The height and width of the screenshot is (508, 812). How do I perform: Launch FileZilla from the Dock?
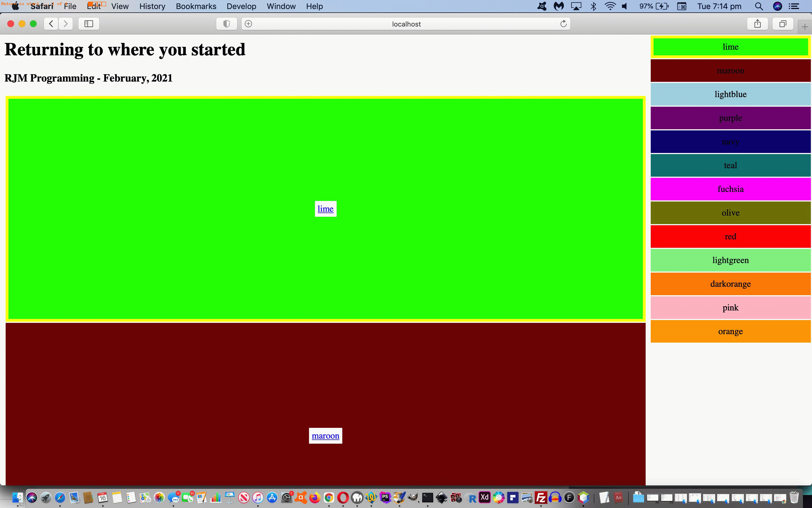(541, 498)
